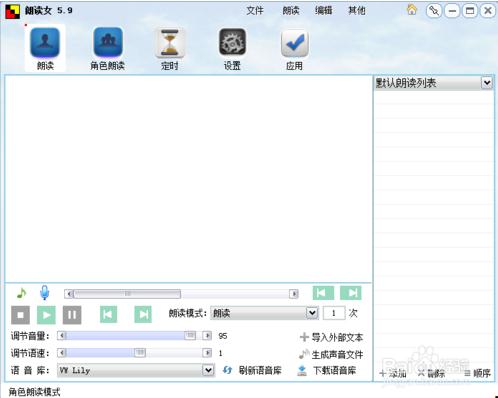Click the left arrow of the volume slider
Image resolution: width=498 pixels, height=398 pixels.
(62, 335)
